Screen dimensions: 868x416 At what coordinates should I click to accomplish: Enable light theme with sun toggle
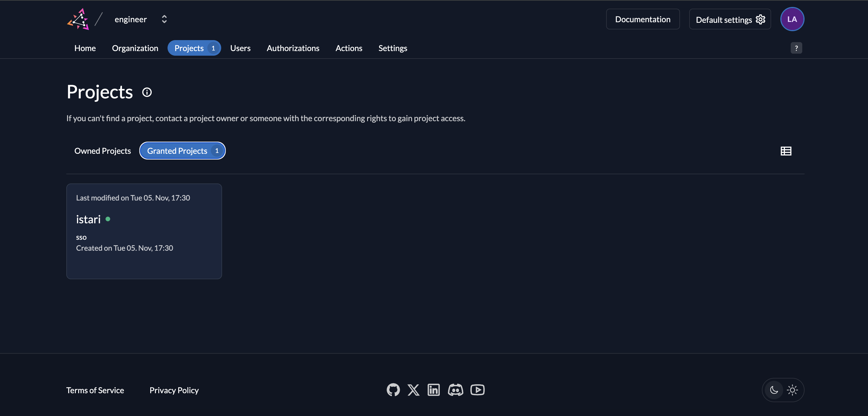[792, 390]
